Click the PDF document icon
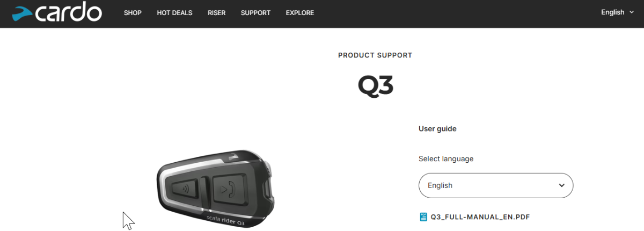 tap(423, 217)
